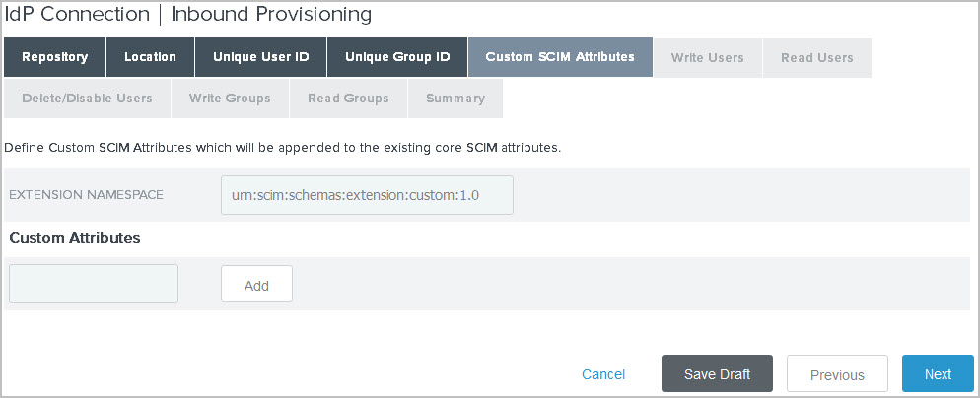This screenshot has width=980, height=398.
Task: Select the Unique Group ID tab
Action: click(x=397, y=57)
